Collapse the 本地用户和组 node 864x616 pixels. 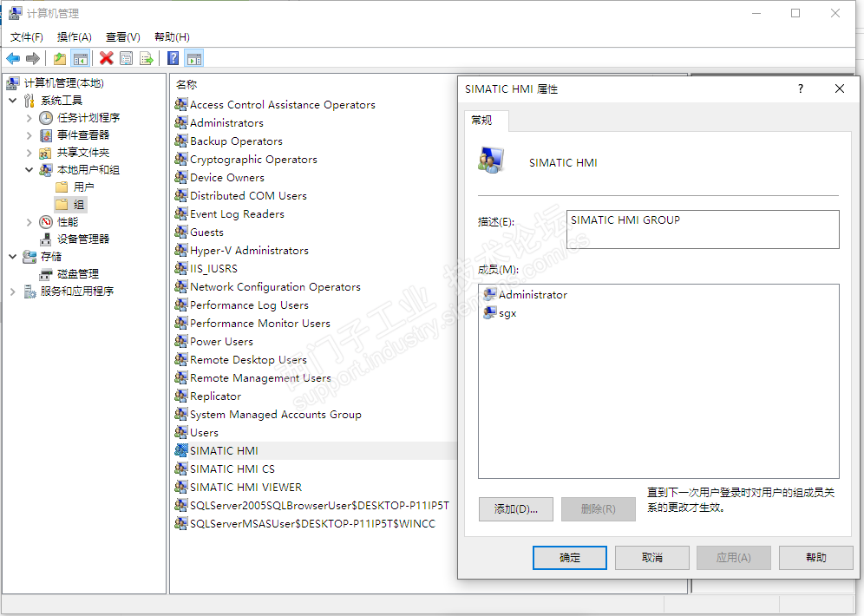[29, 170]
